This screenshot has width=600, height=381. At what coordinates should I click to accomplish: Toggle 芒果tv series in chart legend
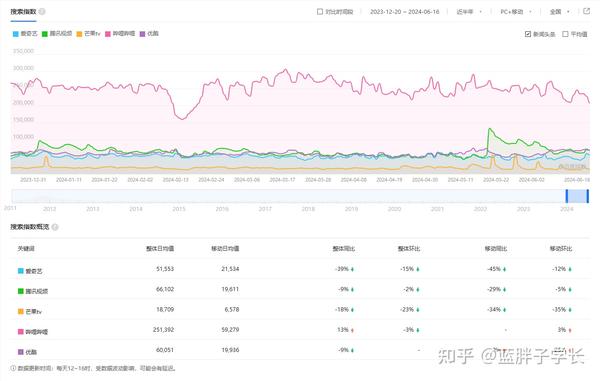(x=88, y=34)
